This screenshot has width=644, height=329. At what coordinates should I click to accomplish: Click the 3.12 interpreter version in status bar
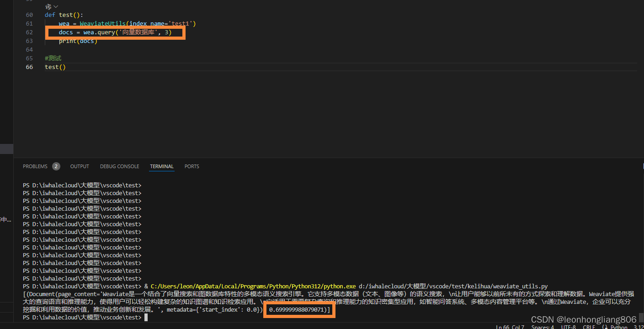(x=638, y=327)
